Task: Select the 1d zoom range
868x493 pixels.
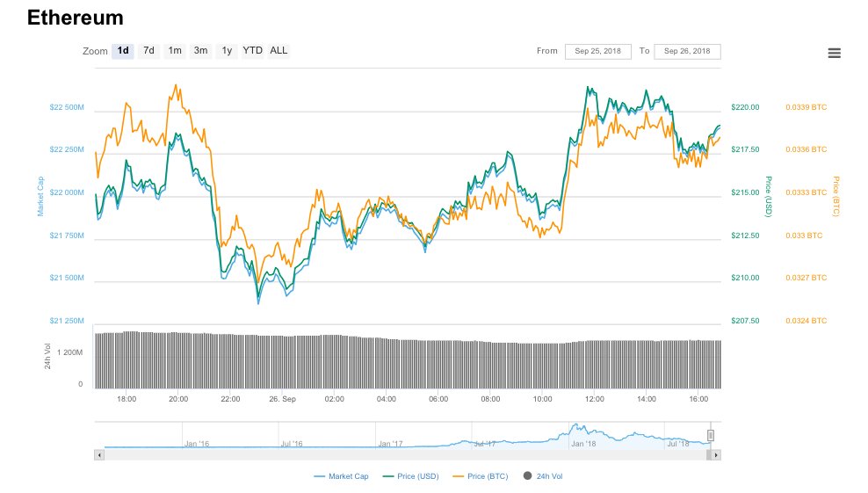Action: tap(123, 51)
